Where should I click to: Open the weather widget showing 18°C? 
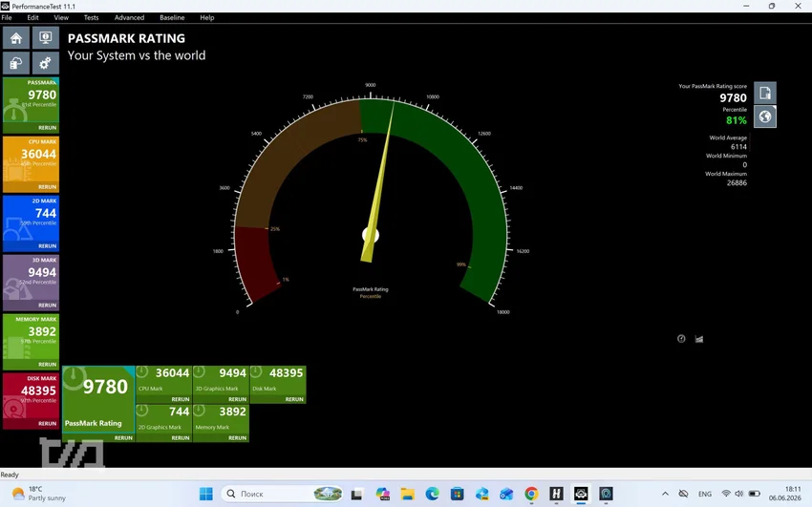[39, 494]
